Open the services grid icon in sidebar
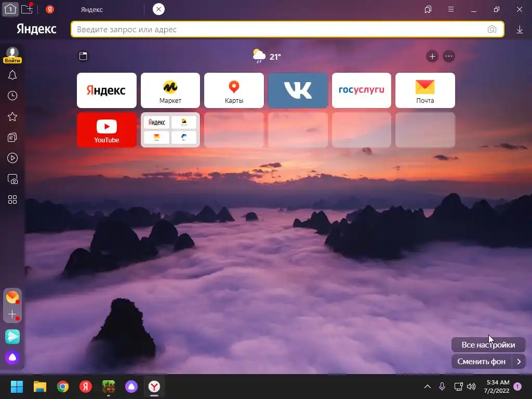The height and width of the screenshot is (399, 532). coord(12,199)
